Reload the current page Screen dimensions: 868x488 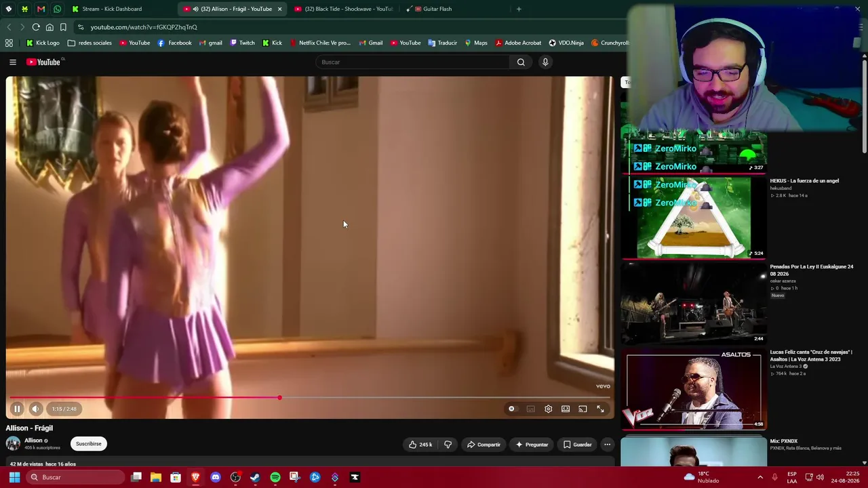(x=36, y=27)
